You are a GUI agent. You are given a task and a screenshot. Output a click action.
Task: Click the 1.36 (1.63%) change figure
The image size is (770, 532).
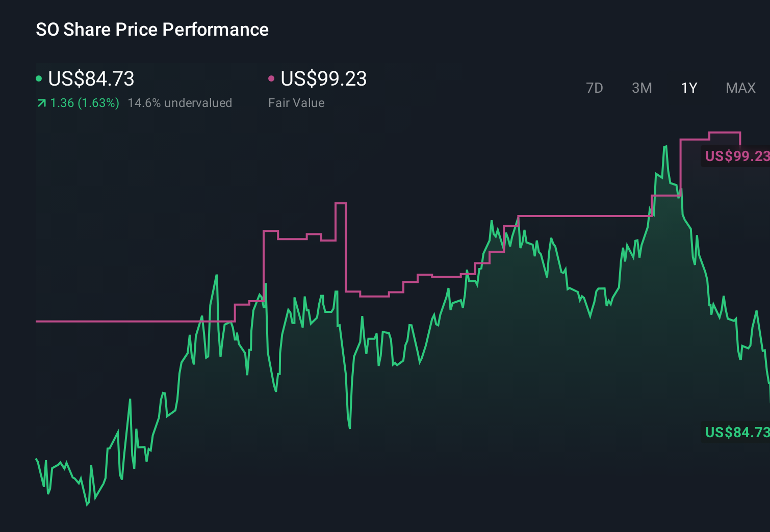(84, 102)
